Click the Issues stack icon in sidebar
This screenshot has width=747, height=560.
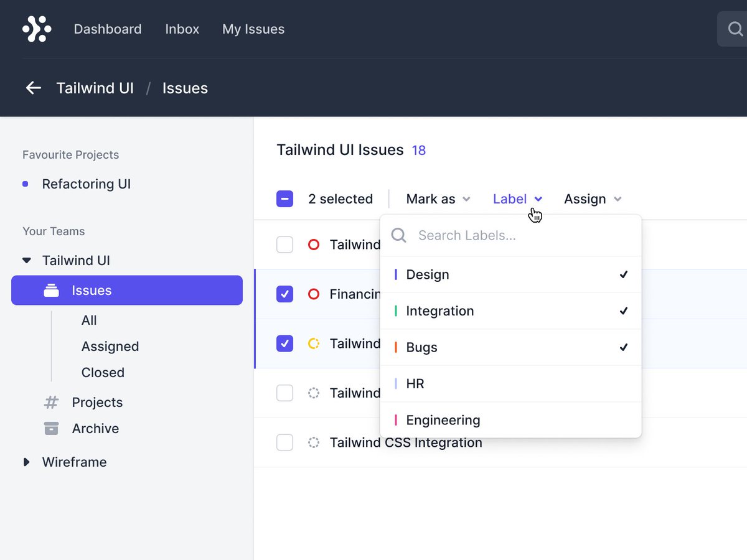coord(51,290)
